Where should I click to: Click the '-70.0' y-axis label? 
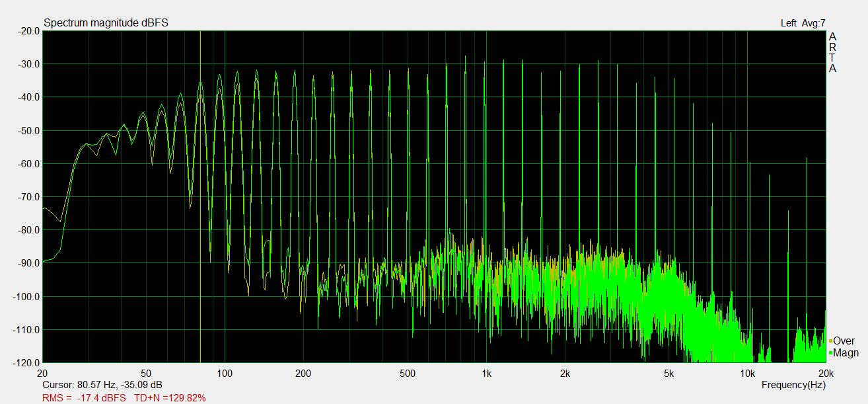(x=27, y=197)
